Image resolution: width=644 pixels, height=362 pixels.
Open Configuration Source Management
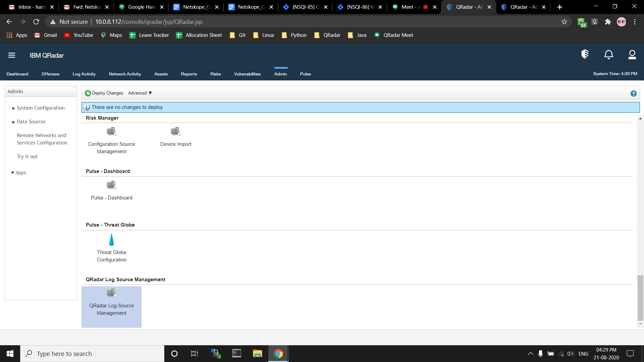(x=111, y=139)
